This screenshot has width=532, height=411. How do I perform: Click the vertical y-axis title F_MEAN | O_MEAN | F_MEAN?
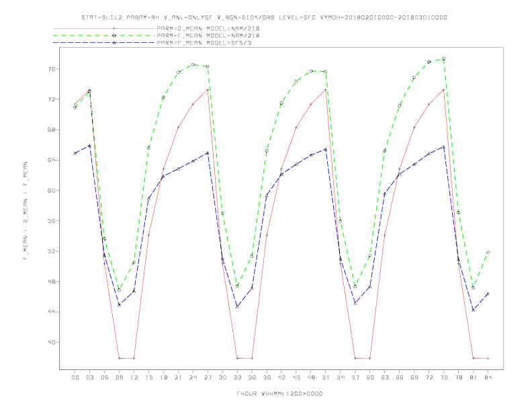[26, 211]
